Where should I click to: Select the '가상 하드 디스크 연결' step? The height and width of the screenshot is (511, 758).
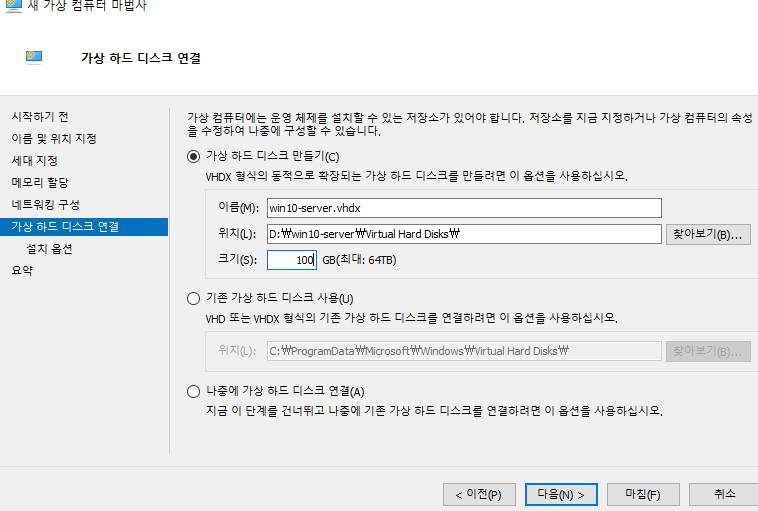pos(84,227)
